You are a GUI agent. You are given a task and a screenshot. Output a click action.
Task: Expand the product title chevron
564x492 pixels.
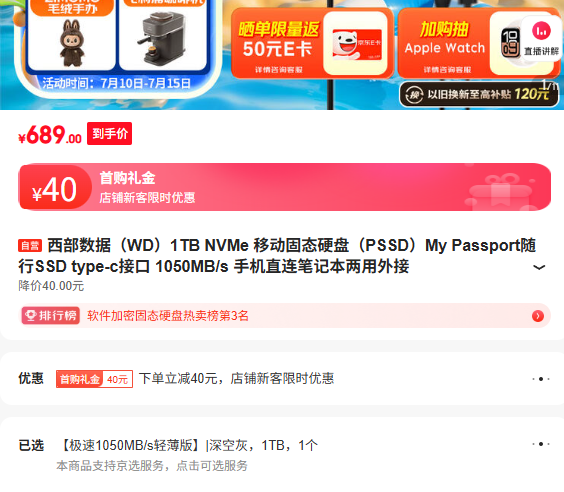pos(539,267)
